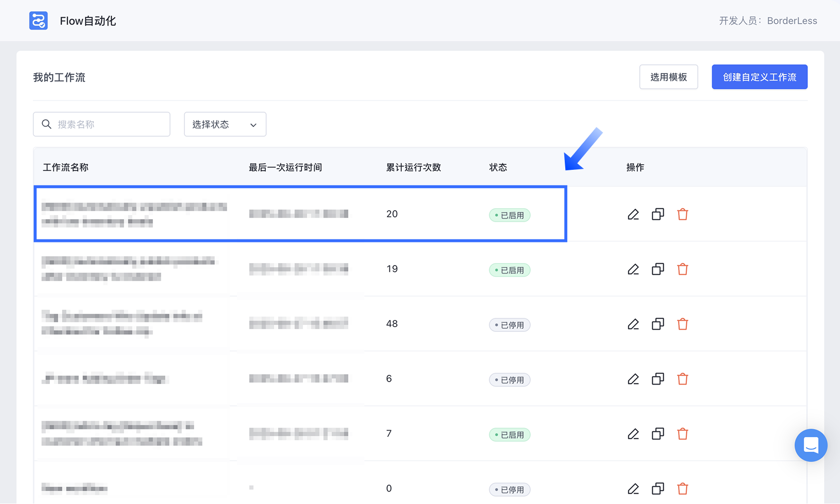Click 已启用 status badge in first row
The image size is (840, 504).
(x=509, y=215)
